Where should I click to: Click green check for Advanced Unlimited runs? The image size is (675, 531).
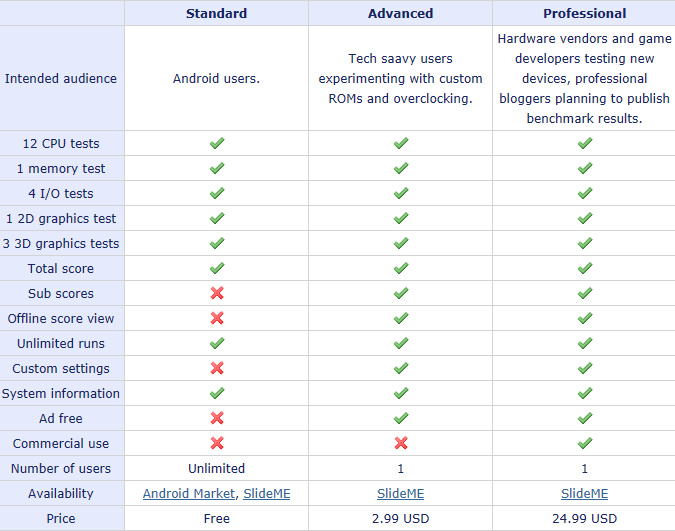[x=401, y=344]
